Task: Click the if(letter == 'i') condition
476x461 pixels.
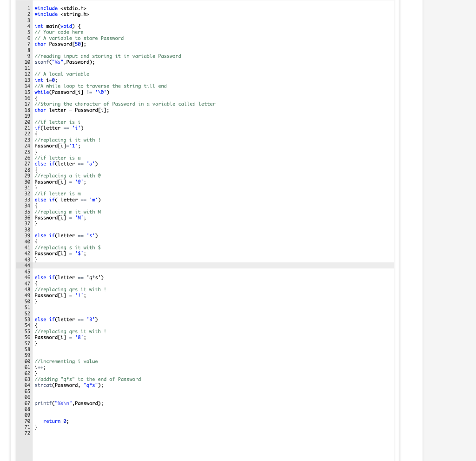Action: tap(58, 127)
